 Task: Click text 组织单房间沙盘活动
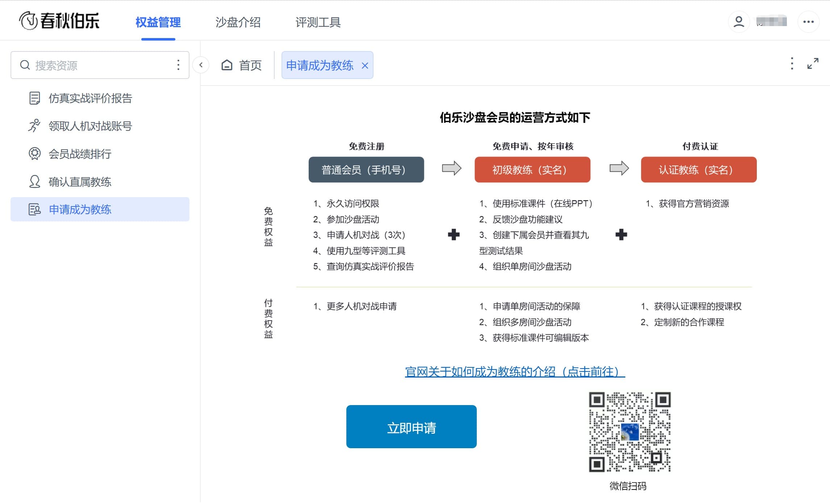coord(532,267)
